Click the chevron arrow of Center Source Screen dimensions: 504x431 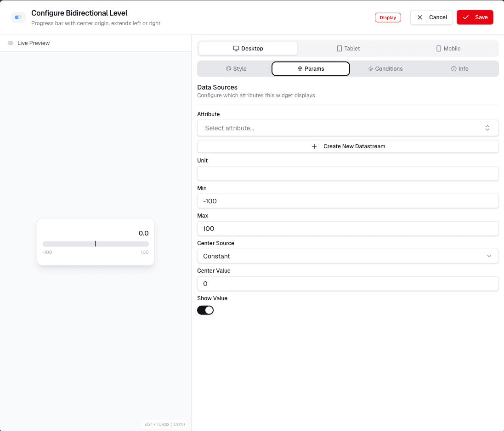point(489,256)
